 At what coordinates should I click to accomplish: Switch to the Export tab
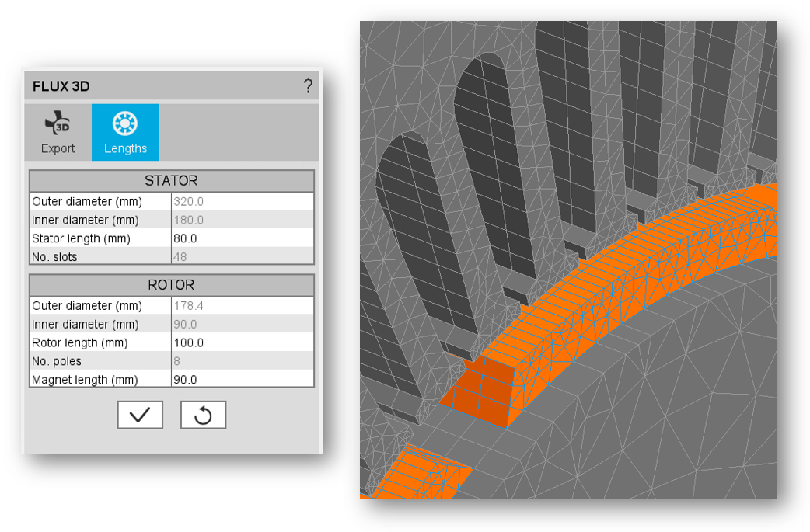(x=58, y=133)
